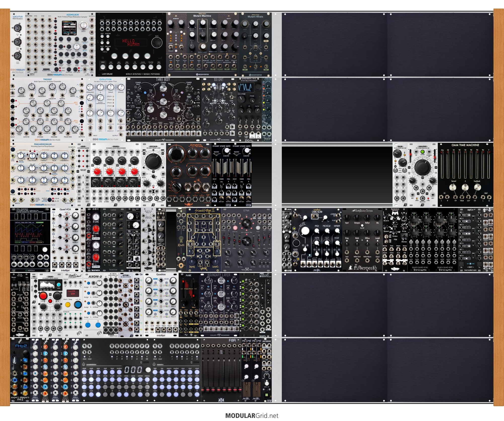The width and height of the screenshot is (504, 421).
Task: Select the optx v2 boredbrain module
Action: pos(471,240)
